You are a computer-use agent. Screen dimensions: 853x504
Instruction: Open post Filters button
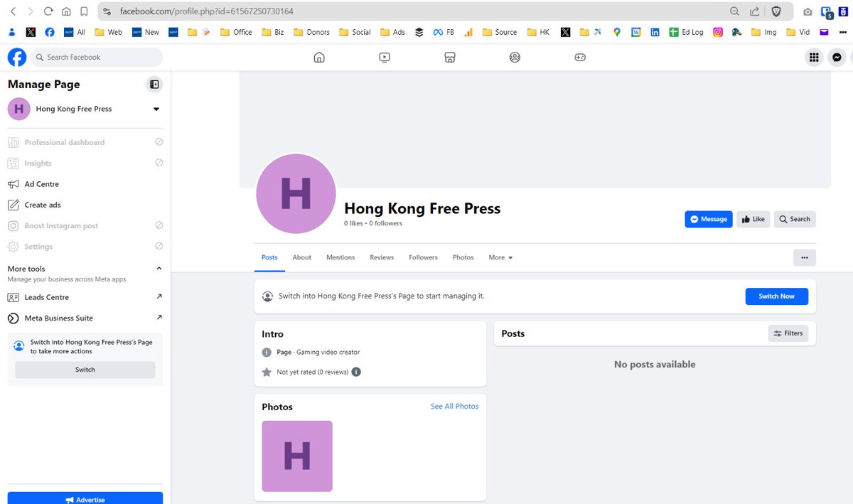(788, 333)
